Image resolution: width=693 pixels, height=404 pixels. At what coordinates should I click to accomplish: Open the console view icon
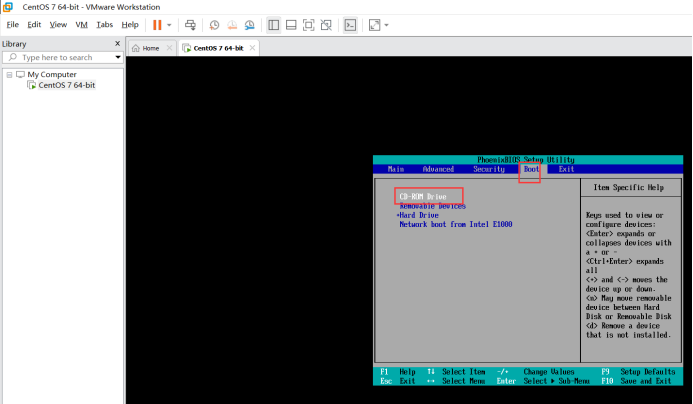tap(350, 24)
